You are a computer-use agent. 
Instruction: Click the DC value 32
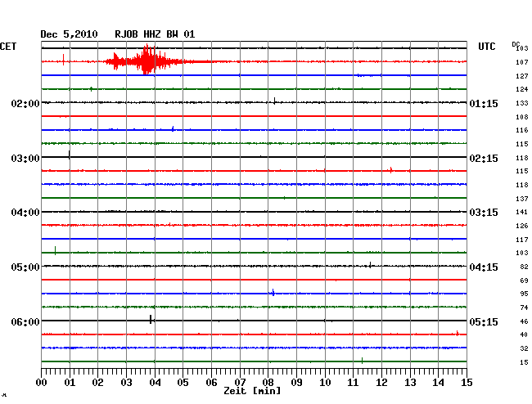[524, 348]
